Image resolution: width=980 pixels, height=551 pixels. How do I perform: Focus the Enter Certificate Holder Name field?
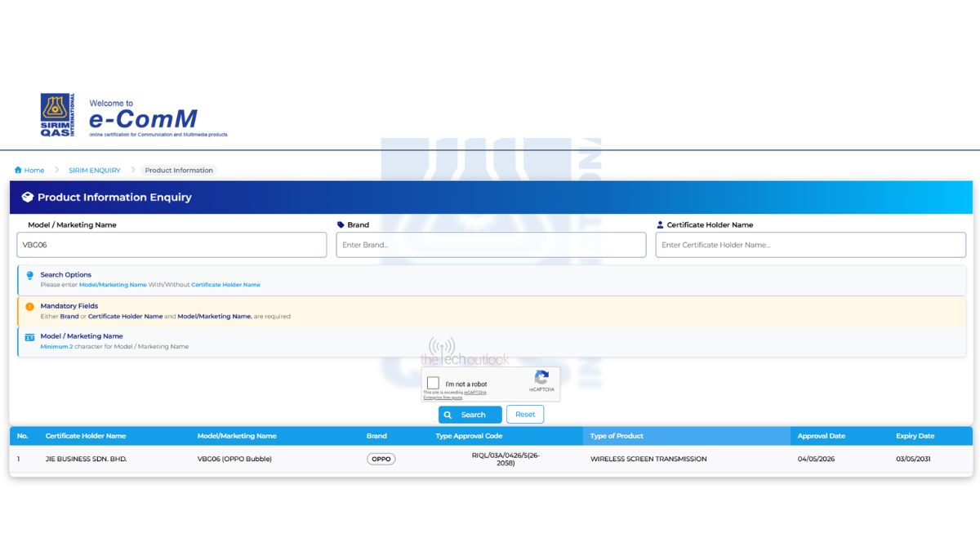810,245
